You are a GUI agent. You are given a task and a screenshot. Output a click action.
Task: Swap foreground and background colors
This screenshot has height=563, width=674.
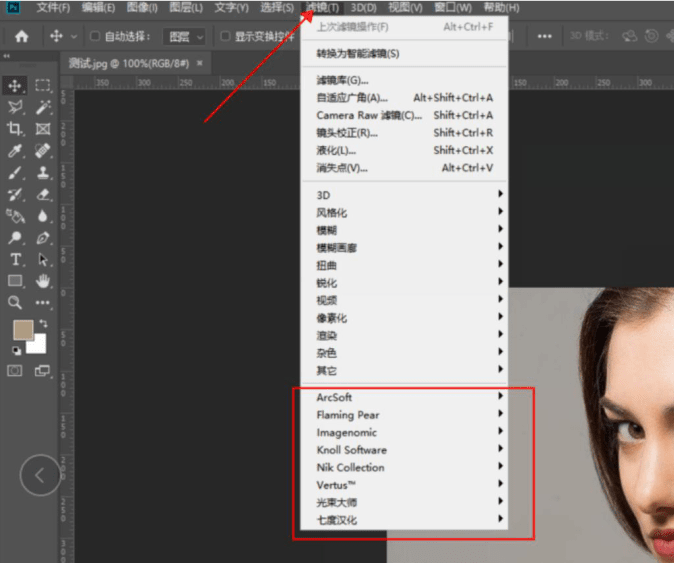tap(43, 323)
